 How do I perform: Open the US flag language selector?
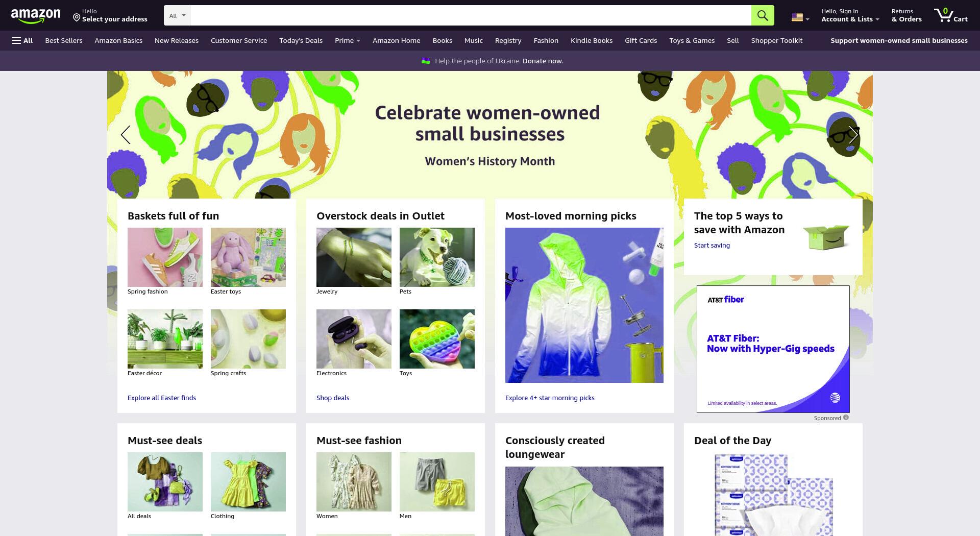pos(800,18)
